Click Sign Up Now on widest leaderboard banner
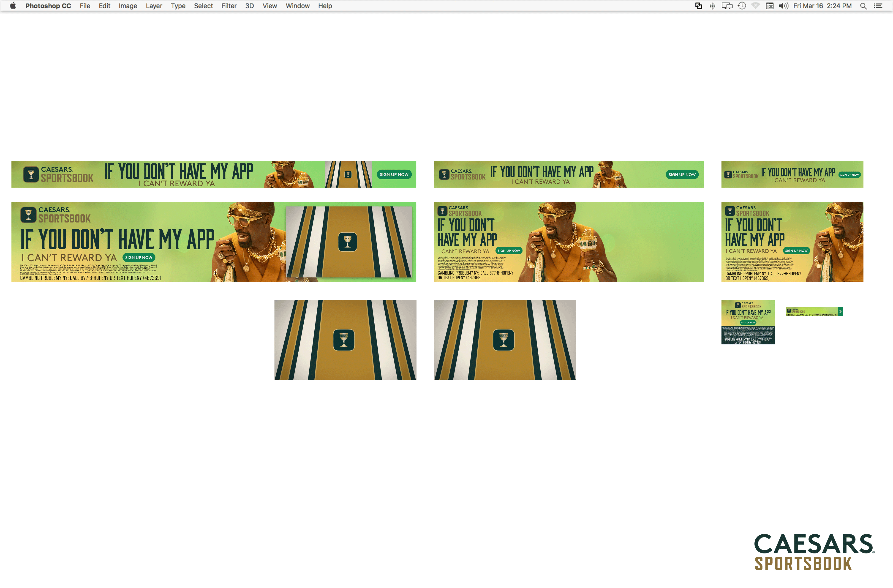The image size is (893, 588). 394,174
